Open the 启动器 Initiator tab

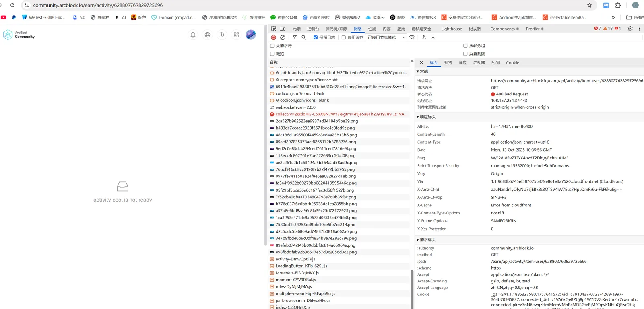coord(479,63)
